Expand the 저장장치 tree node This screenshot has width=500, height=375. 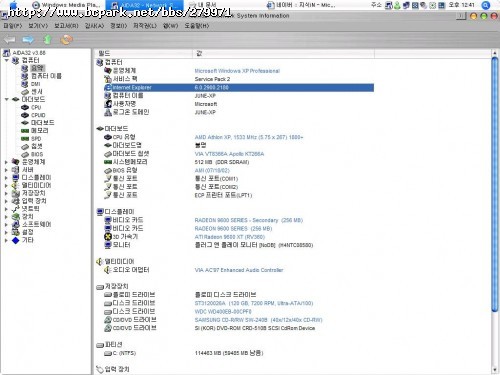tap(6, 193)
